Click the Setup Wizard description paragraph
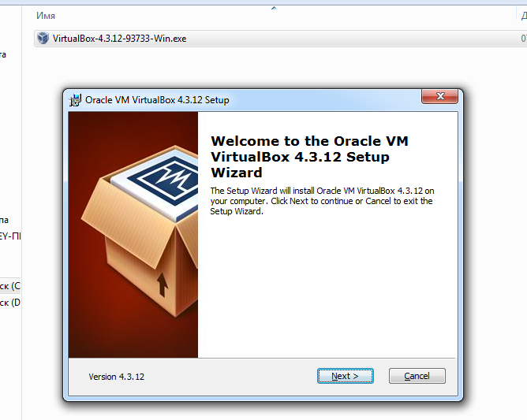The height and width of the screenshot is (420, 527). tap(322, 201)
